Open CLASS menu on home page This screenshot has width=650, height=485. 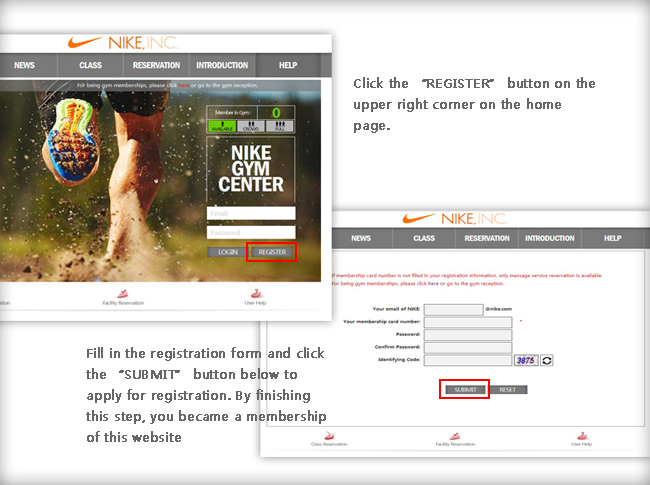pos(90,65)
